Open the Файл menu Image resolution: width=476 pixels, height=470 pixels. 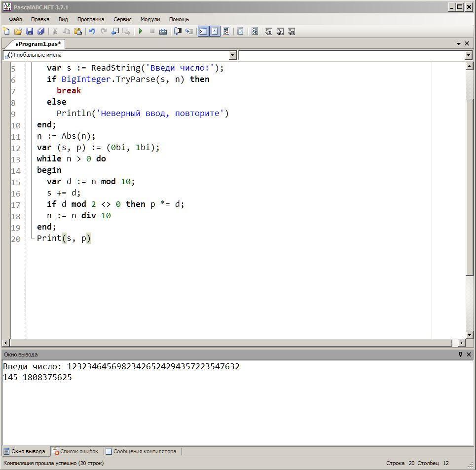point(15,19)
